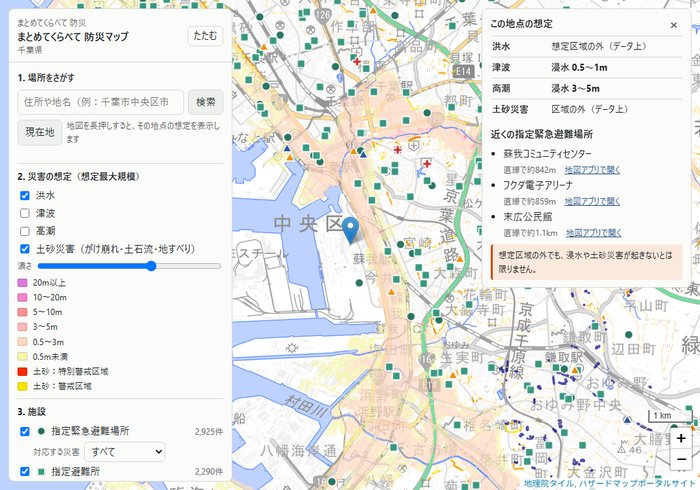Viewport: 700px width, 490px height.
Task: Toggle the 洪水 flood layer checkbox
Action: 25,195
